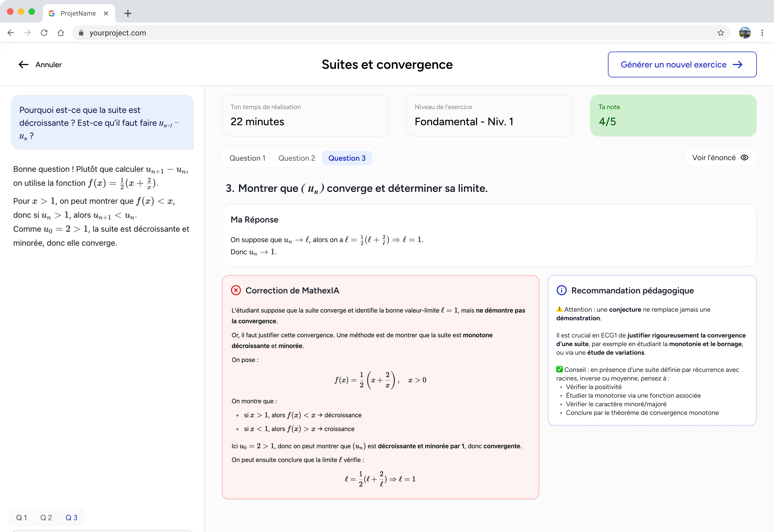Click the info icon beside Recommandation pédagogique
Image resolution: width=774 pixels, height=532 pixels.
click(562, 290)
